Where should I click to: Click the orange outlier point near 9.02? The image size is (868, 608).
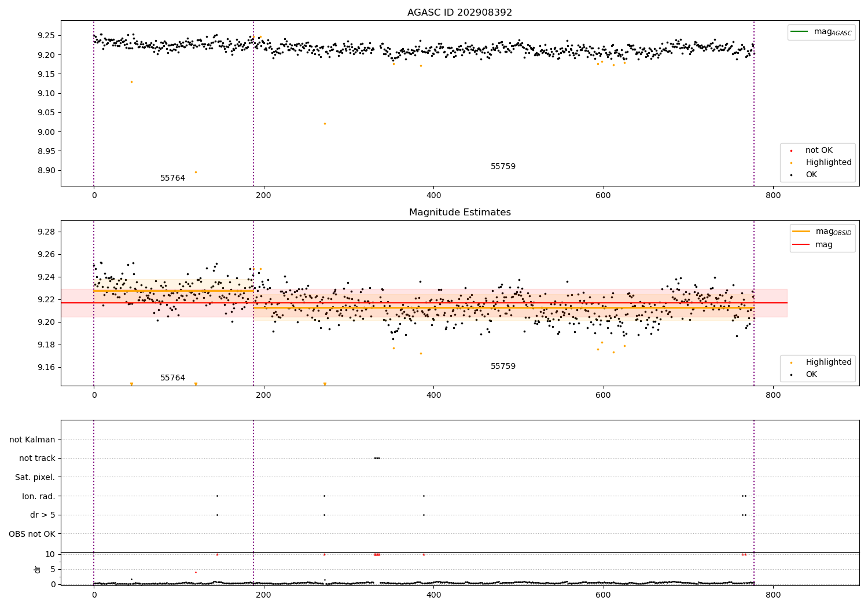tap(325, 123)
